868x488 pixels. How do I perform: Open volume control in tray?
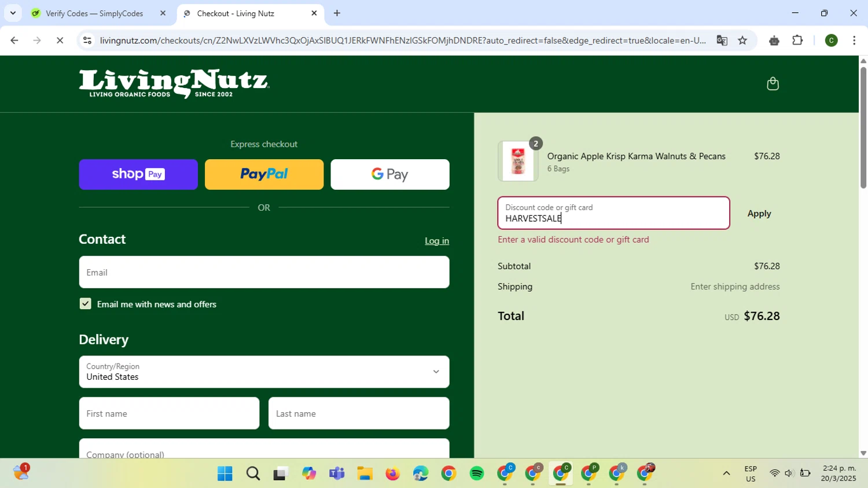tap(789, 474)
